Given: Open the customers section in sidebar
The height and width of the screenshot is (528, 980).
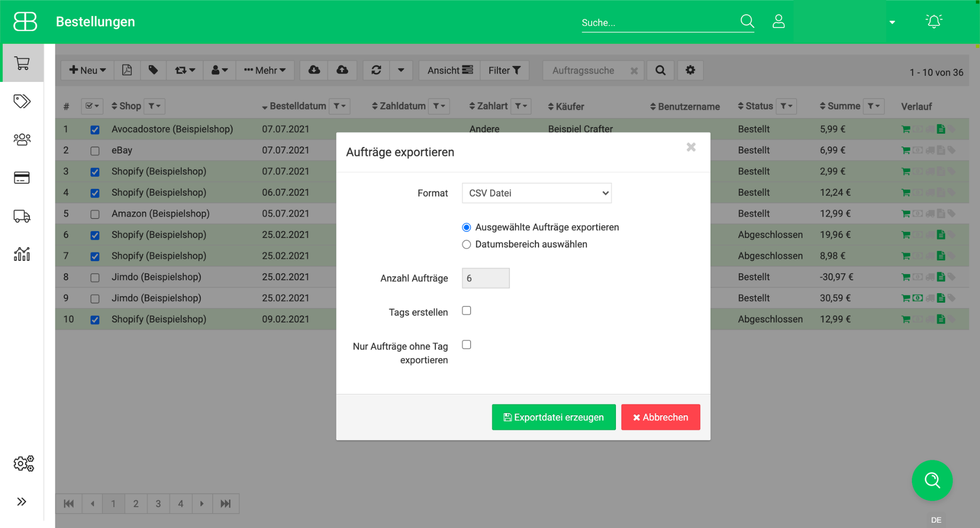Looking at the screenshot, I should pos(22,140).
